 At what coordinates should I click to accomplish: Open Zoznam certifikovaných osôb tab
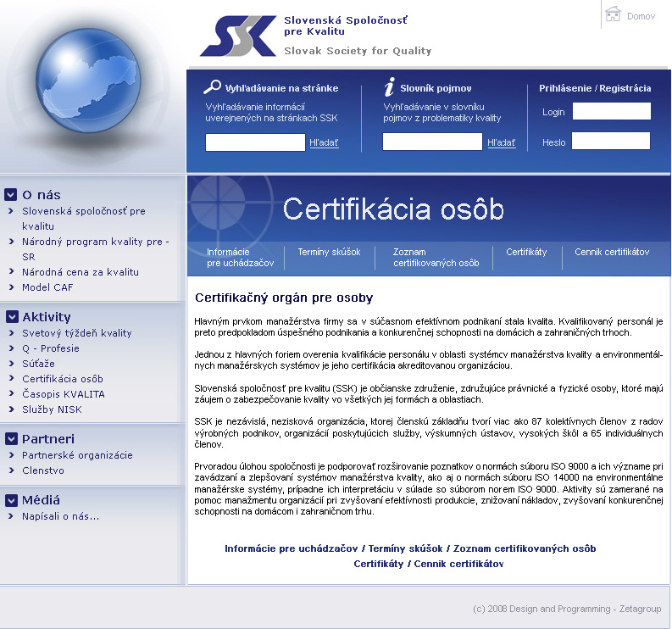coord(436,257)
